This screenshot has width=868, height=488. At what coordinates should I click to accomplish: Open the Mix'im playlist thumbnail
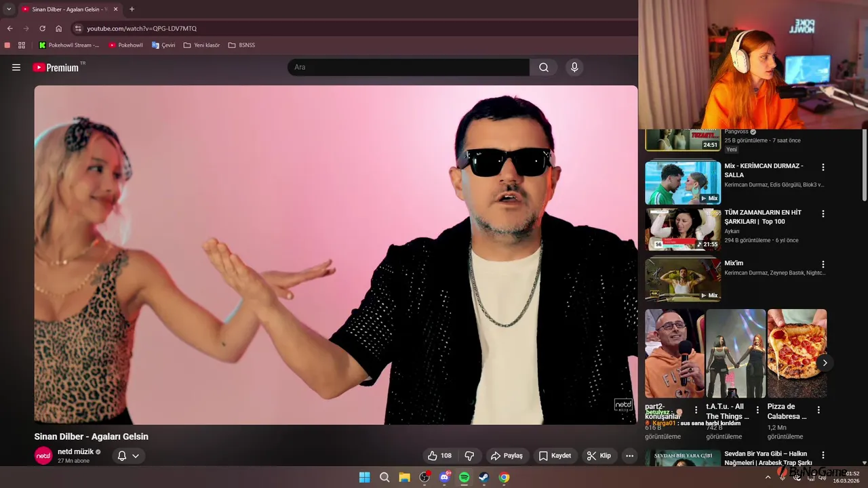(x=683, y=279)
